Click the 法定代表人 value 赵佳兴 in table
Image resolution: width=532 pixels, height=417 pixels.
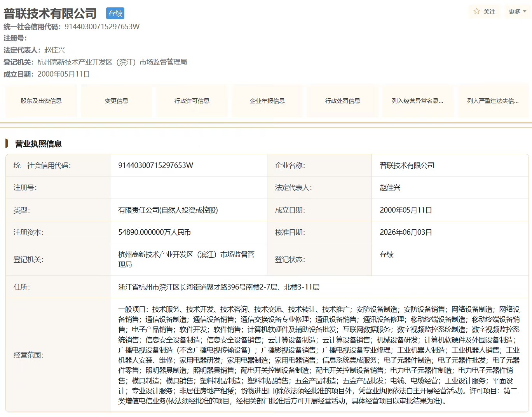coord(390,188)
